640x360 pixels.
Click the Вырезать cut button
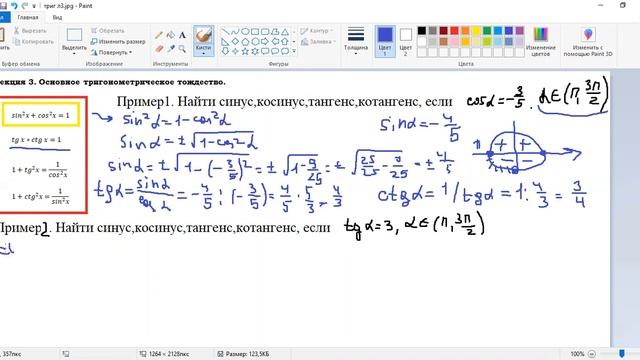tap(31, 31)
